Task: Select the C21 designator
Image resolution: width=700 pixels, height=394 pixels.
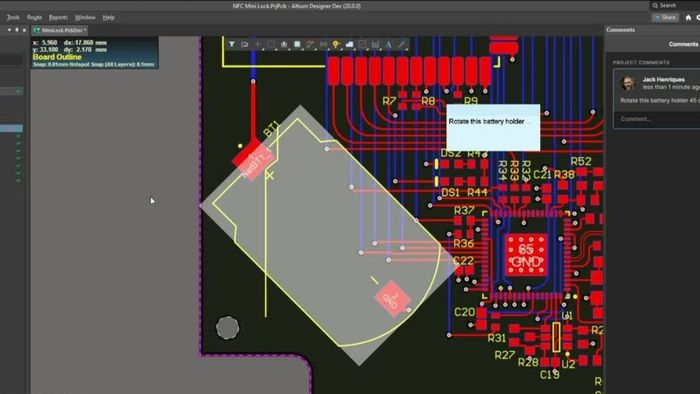Action: pyautogui.click(x=542, y=175)
